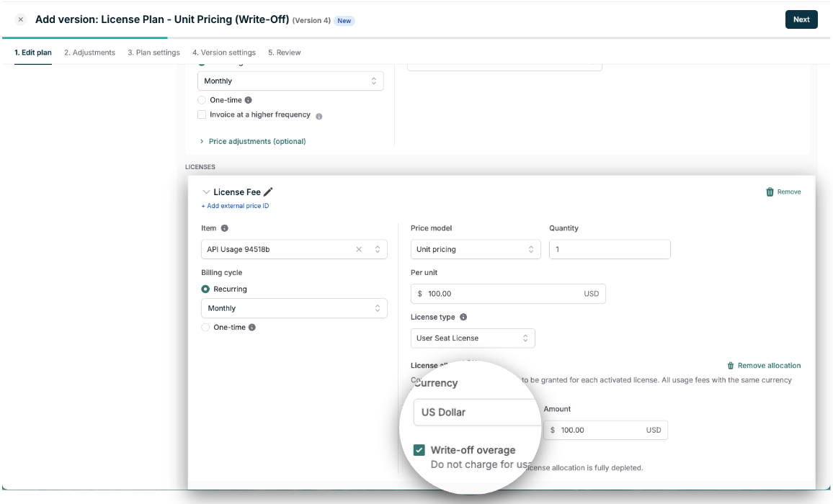Click the Next button

(x=801, y=19)
